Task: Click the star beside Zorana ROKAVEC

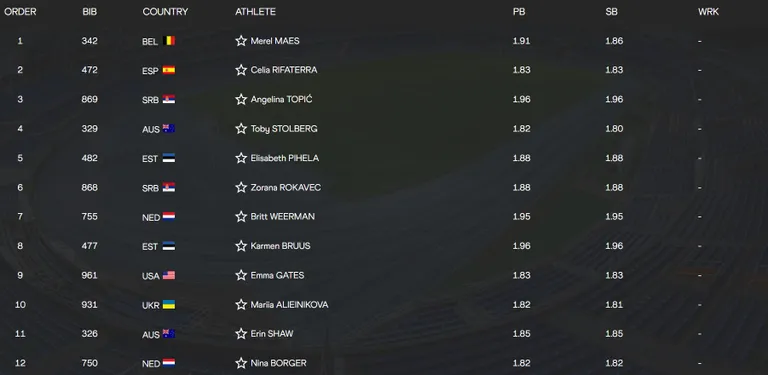Action: point(241,188)
